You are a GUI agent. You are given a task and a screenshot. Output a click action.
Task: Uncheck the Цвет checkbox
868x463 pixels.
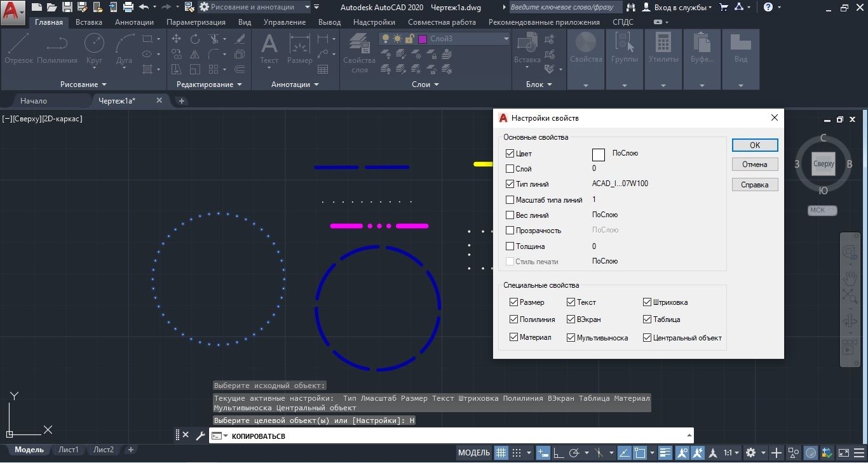pyautogui.click(x=510, y=154)
